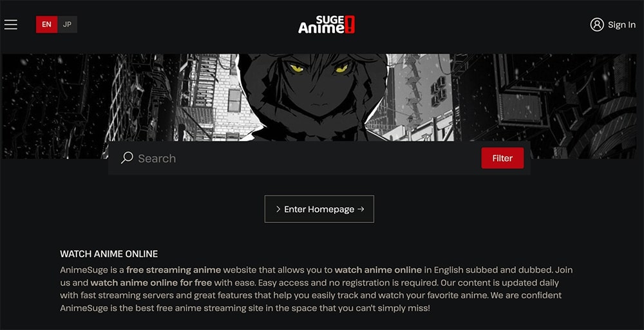Click the Enter Homepage button label
644x330 pixels.
point(319,209)
